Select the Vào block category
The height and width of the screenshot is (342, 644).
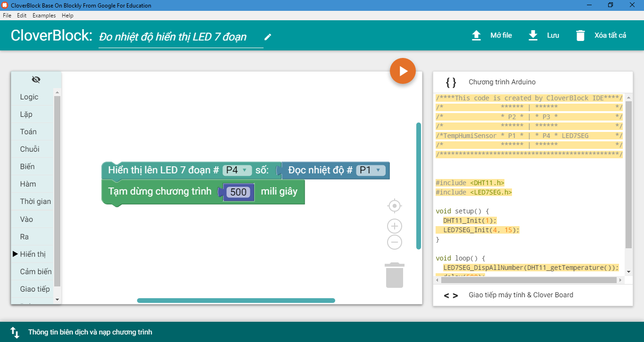point(33,220)
